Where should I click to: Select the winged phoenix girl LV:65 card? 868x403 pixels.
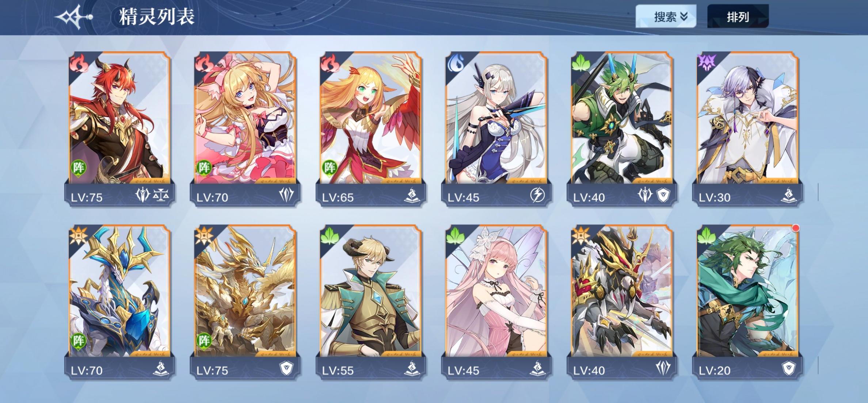[x=370, y=129]
